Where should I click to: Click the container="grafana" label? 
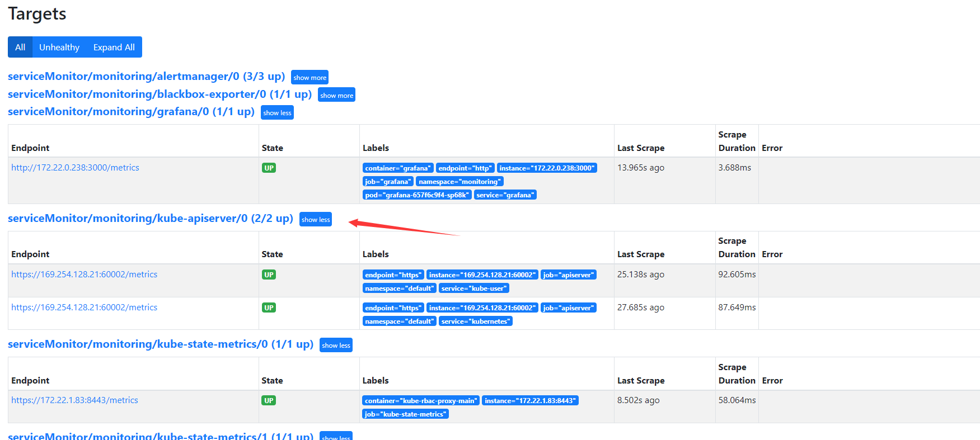(x=398, y=168)
